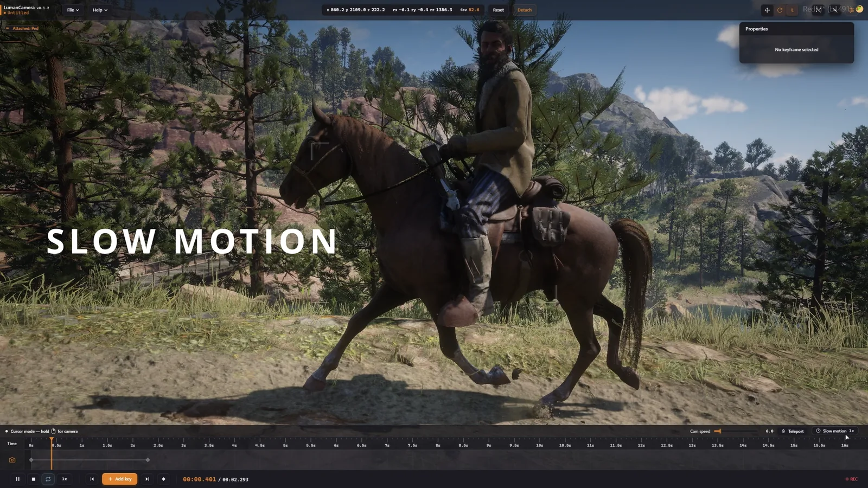Toggle the L local-space icon
This screenshot has height=488, width=868.
pyautogui.click(x=792, y=10)
